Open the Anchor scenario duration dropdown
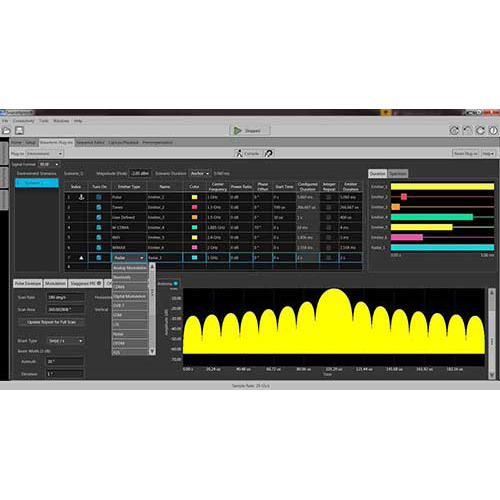Image resolution: width=500 pixels, height=500 pixels. click(x=200, y=174)
